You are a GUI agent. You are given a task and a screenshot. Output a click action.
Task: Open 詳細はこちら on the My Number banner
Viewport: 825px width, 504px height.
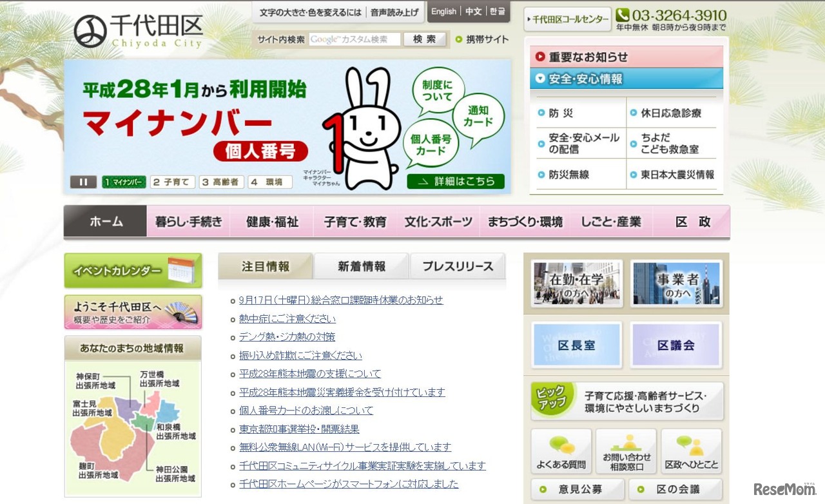point(456,181)
